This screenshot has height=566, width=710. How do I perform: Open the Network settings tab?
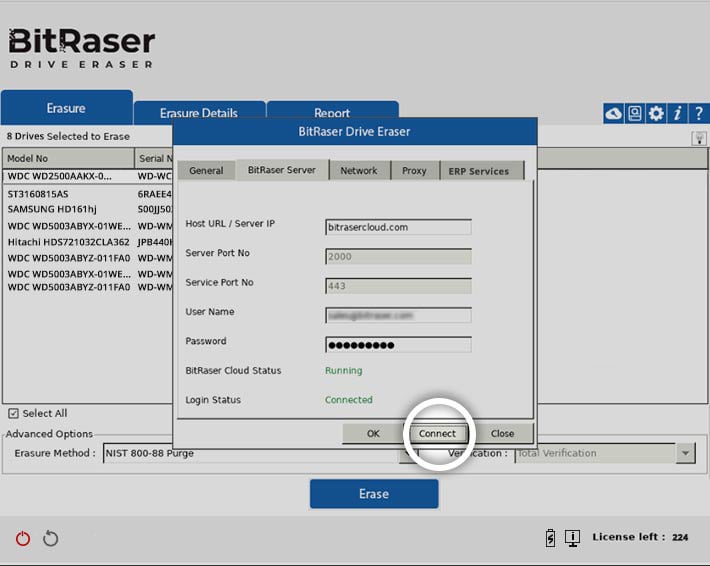(359, 171)
